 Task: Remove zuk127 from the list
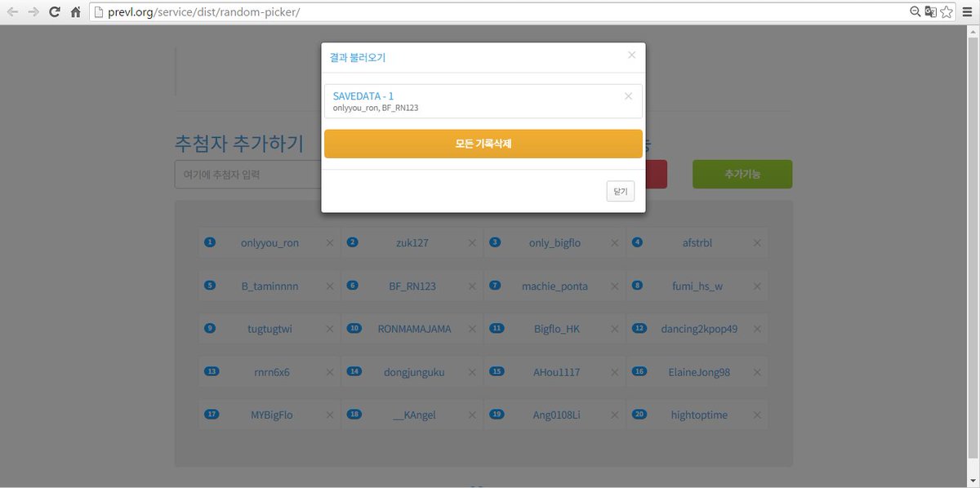pyautogui.click(x=472, y=242)
